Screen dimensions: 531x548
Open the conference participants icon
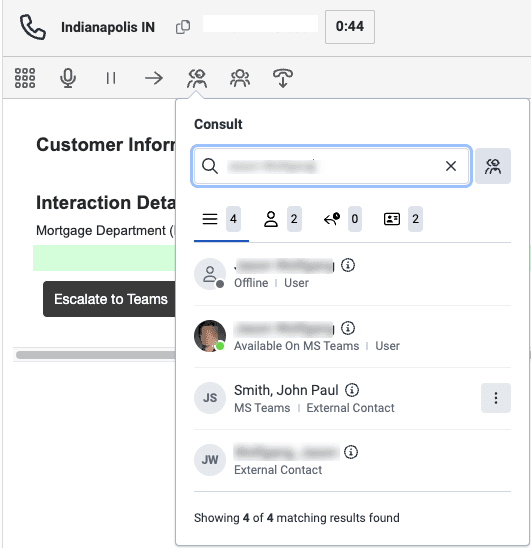point(240,78)
